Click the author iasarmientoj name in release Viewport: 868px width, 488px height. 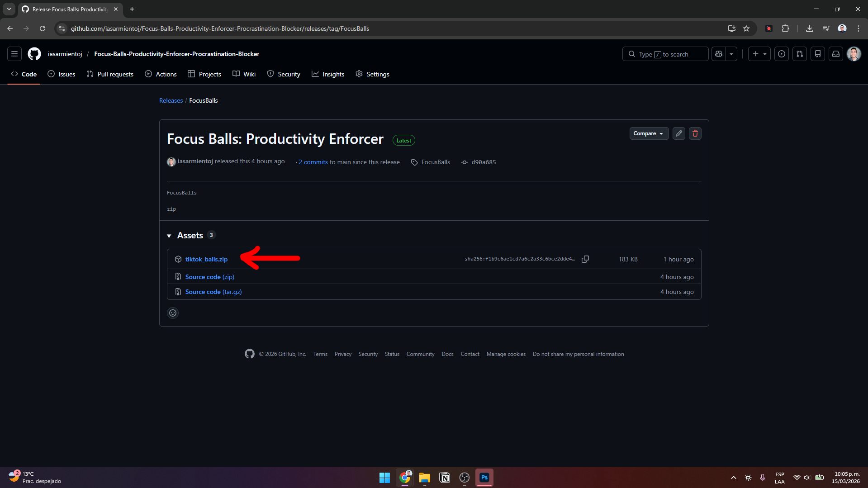tap(195, 161)
